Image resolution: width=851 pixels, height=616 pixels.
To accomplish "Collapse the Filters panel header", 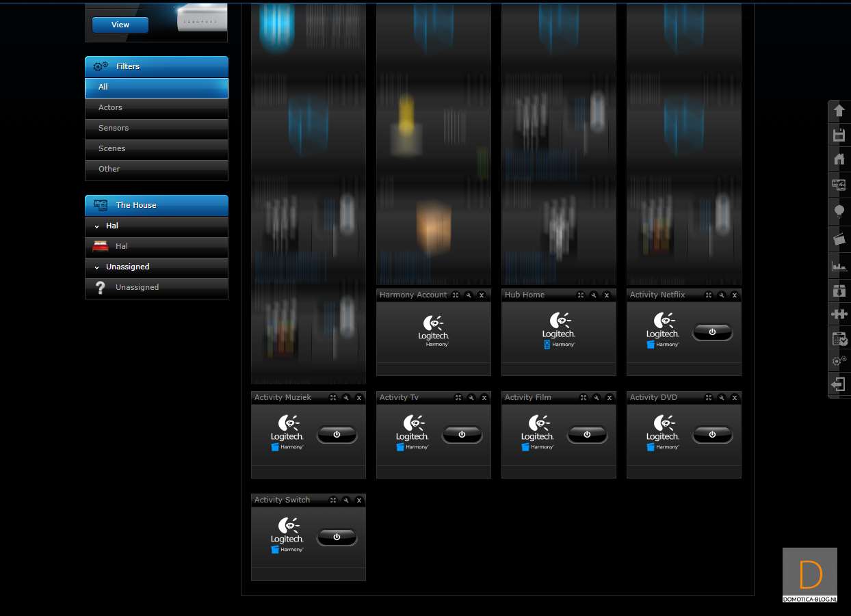I will click(x=156, y=66).
